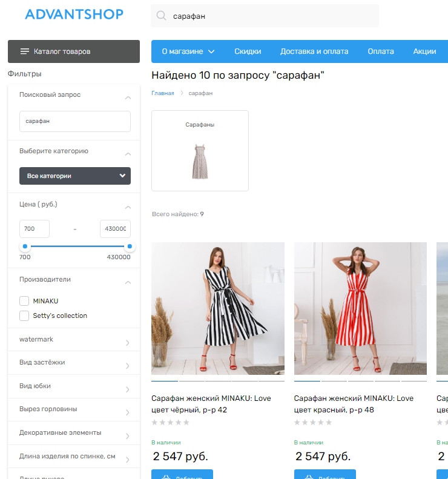Check the MINAKU manufacturer checkbox

pyautogui.click(x=24, y=301)
